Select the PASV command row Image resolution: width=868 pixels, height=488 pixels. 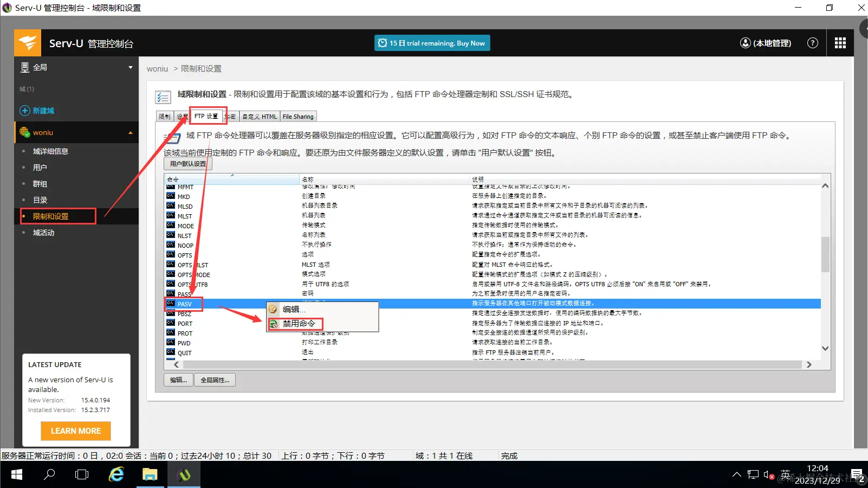(493, 304)
